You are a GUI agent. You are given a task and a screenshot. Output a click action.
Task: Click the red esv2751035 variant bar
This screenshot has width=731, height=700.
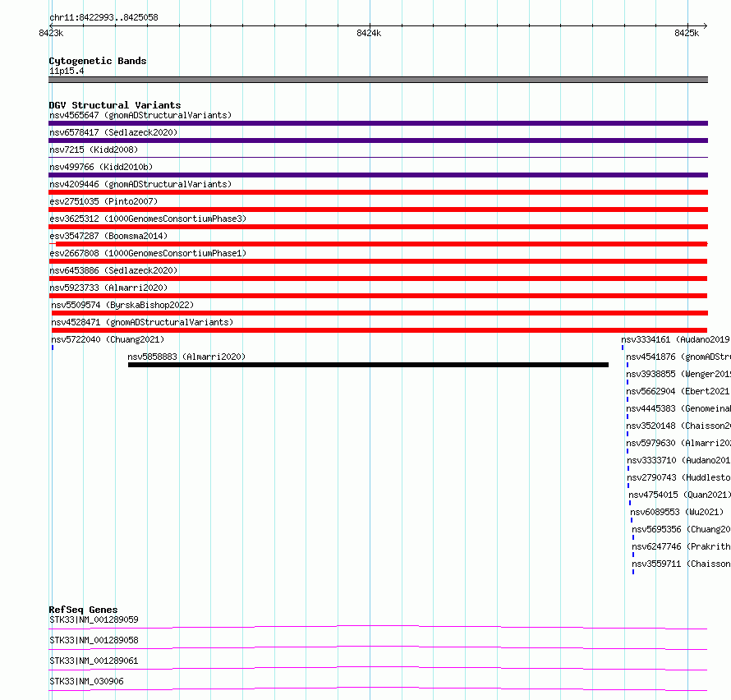pos(378,210)
